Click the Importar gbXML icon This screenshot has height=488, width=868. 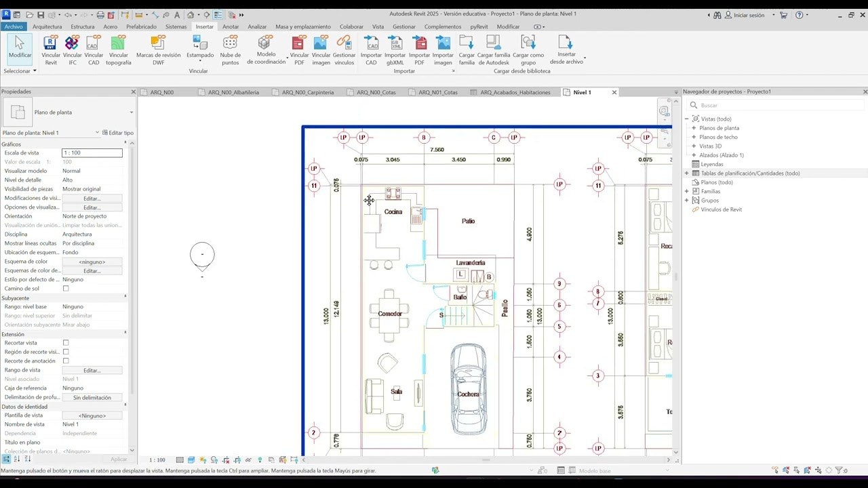pos(395,51)
